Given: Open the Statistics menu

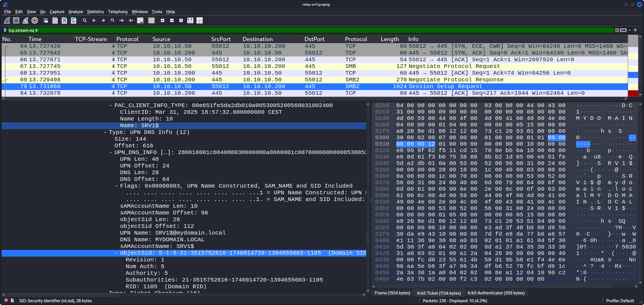Looking at the screenshot, I should coord(95,11).
